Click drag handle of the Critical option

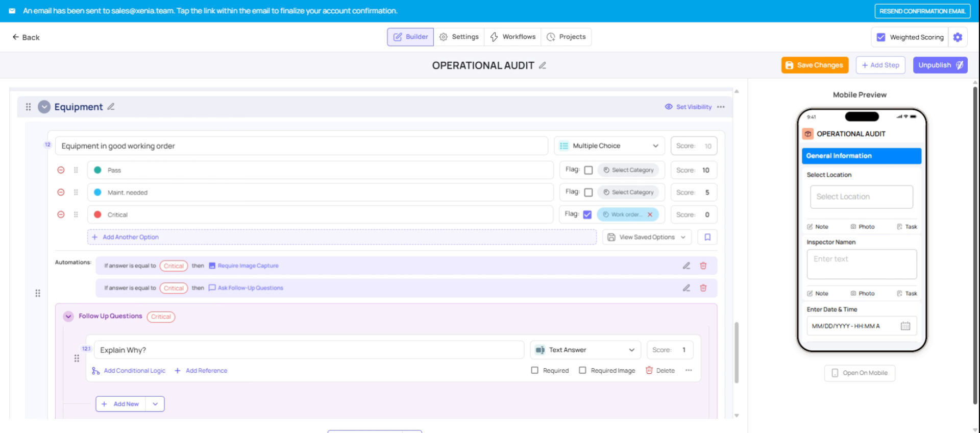(76, 214)
